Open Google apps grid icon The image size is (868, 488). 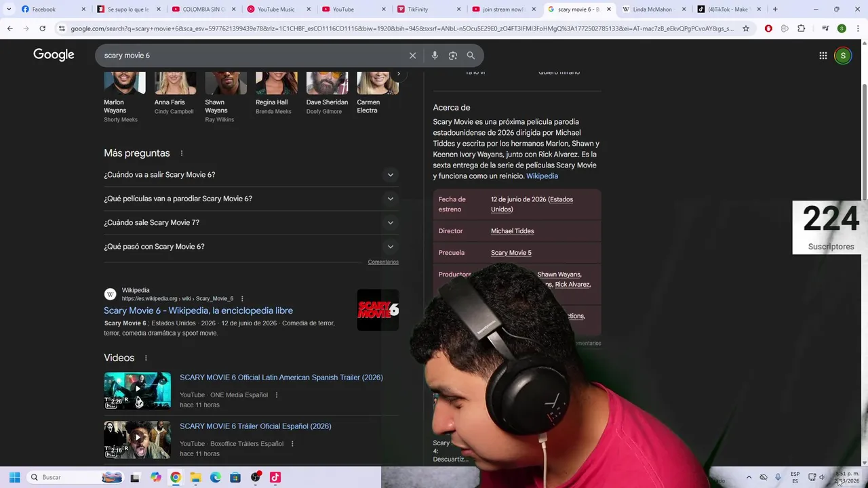click(x=823, y=56)
